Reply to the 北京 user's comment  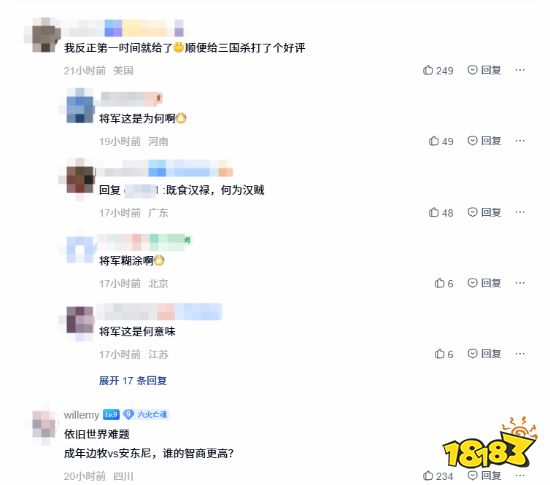click(x=484, y=283)
